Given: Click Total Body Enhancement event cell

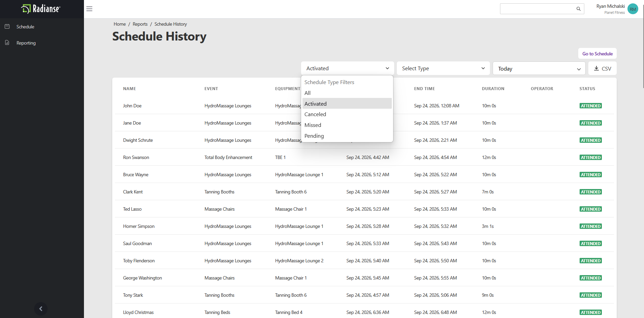Looking at the screenshot, I should tap(228, 157).
